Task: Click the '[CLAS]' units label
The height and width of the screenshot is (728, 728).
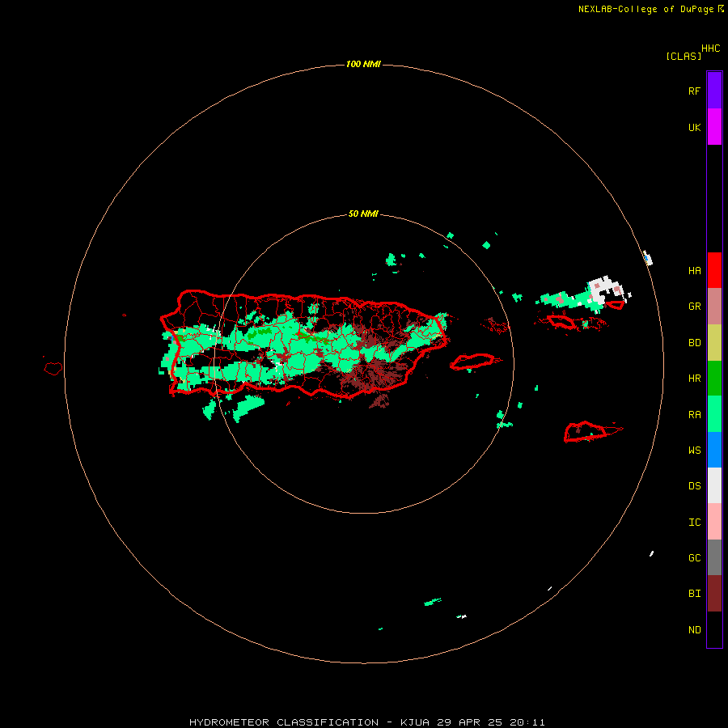Action: (684, 57)
